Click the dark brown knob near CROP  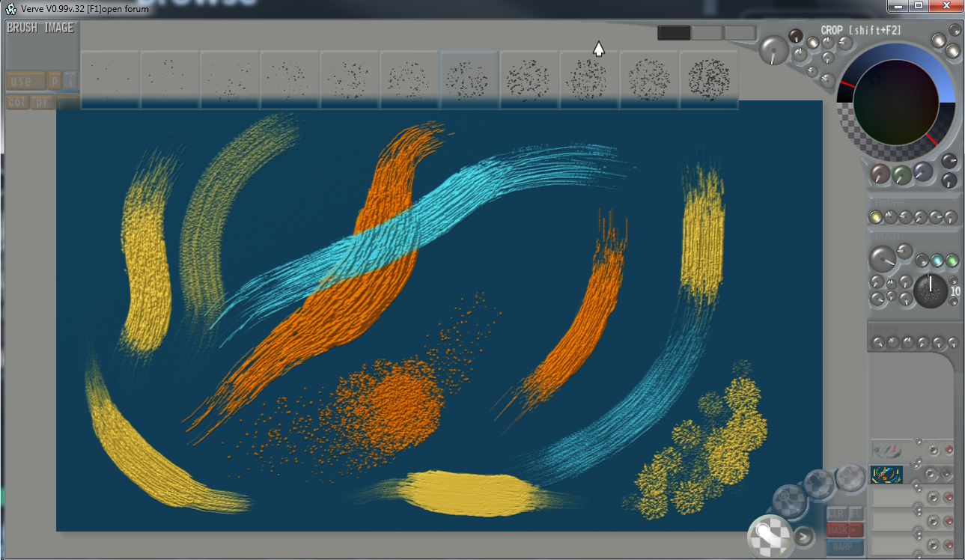pyautogui.click(x=796, y=35)
